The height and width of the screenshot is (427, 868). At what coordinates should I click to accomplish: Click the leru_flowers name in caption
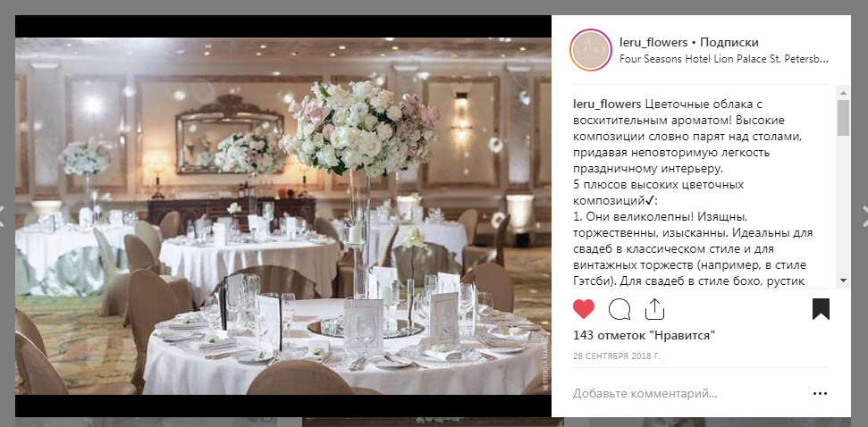click(x=607, y=105)
